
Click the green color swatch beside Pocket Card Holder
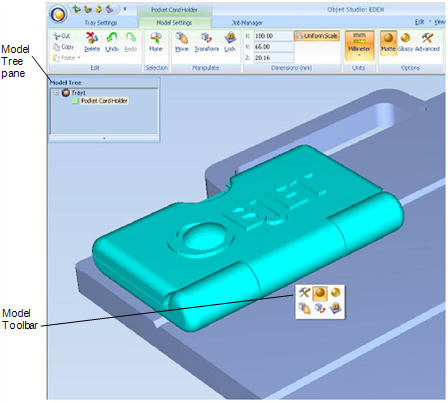pos(75,101)
